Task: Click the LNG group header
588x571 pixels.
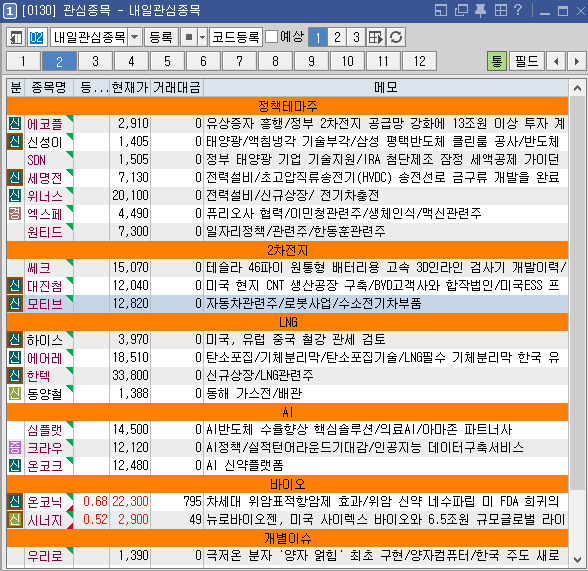Action: click(x=288, y=322)
